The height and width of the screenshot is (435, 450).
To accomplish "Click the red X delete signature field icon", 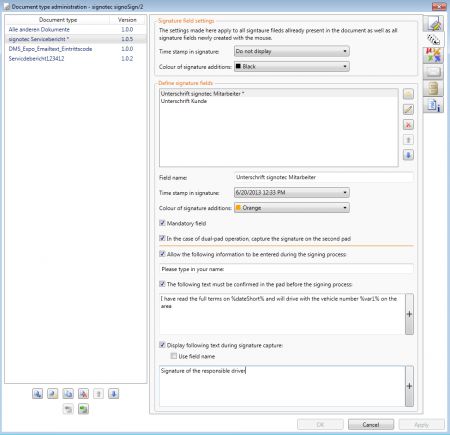I will (408, 125).
